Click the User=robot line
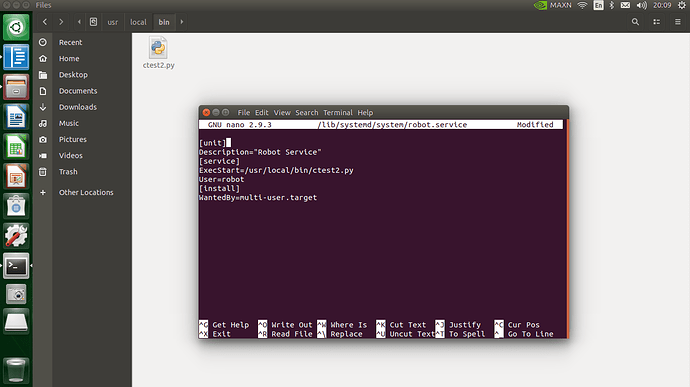 pyautogui.click(x=221, y=180)
